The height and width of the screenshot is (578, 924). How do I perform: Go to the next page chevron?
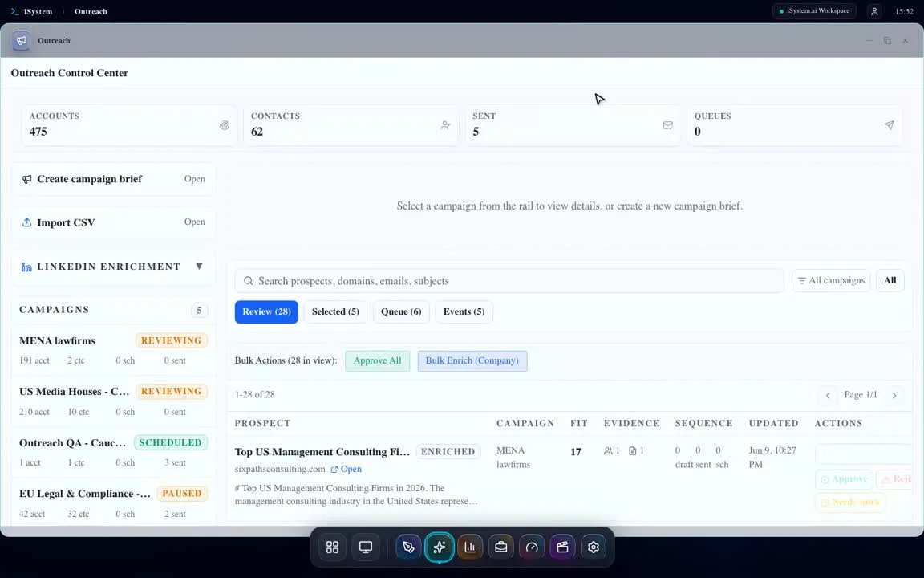tap(894, 395)
